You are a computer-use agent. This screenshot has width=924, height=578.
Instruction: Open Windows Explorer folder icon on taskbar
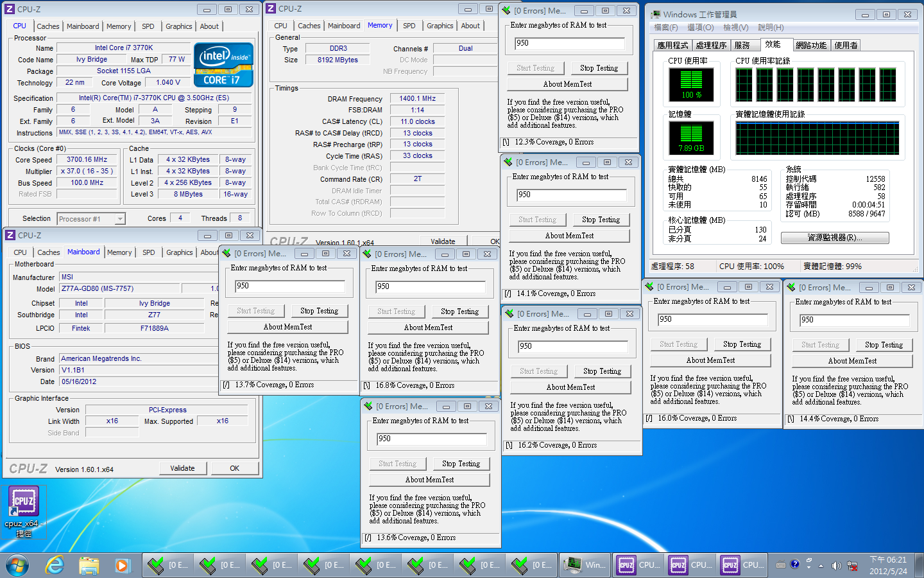[89, 566]
